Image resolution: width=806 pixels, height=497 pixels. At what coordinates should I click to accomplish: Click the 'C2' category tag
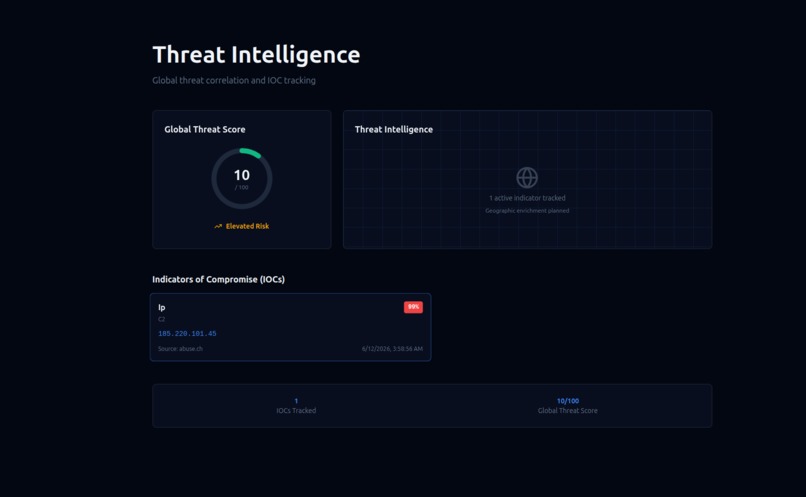coord(161,319)
